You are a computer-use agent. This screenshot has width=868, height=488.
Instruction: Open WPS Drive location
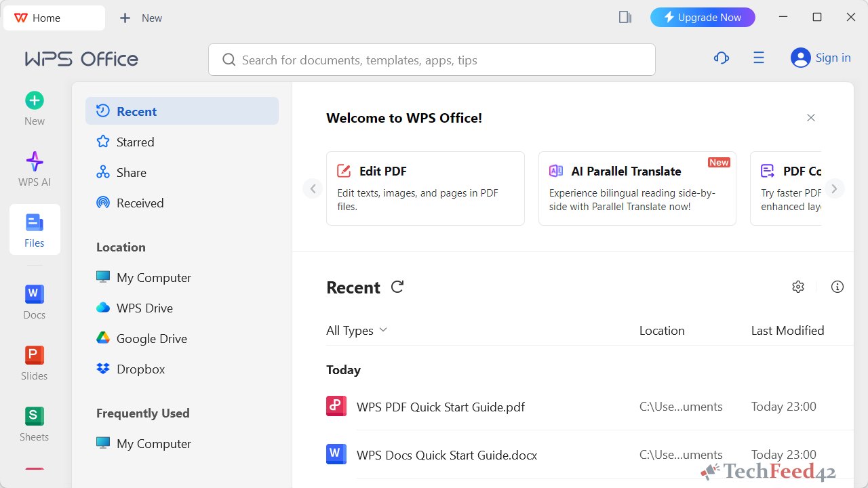182,308
